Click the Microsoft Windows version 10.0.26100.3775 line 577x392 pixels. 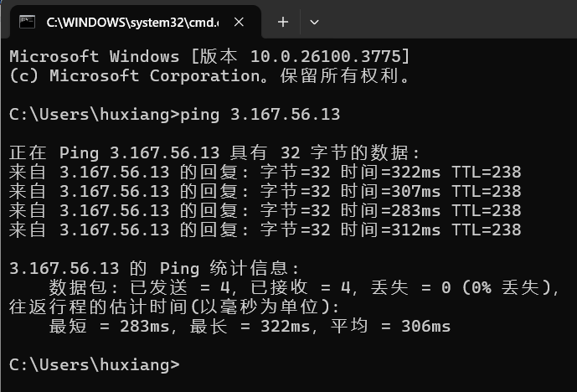209,56
